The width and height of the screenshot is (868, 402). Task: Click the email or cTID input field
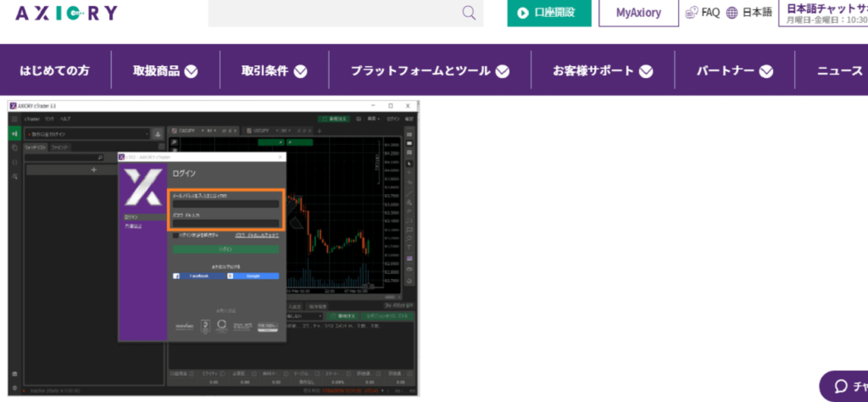point(225,204)
